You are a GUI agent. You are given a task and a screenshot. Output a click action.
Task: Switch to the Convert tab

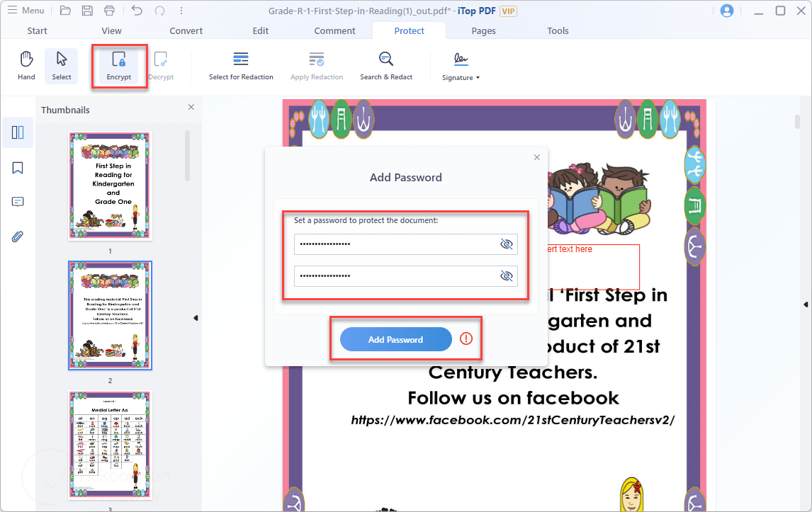tap(186, 30)
